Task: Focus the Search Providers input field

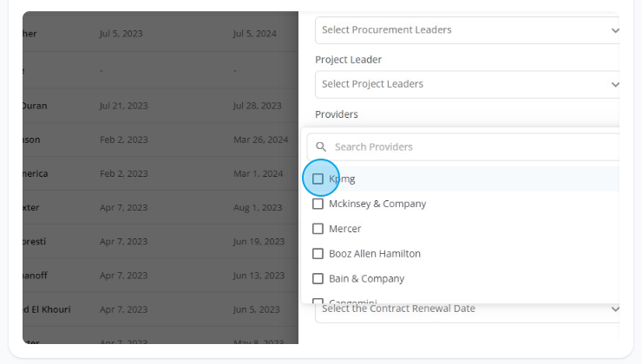Action: 463,146
